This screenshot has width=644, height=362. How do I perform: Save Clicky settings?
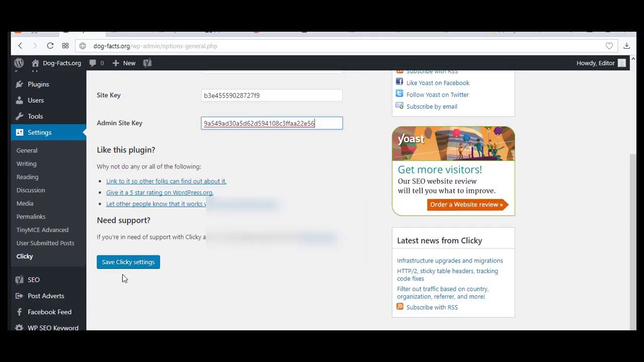pyautogui.click(x=128, y=262)
